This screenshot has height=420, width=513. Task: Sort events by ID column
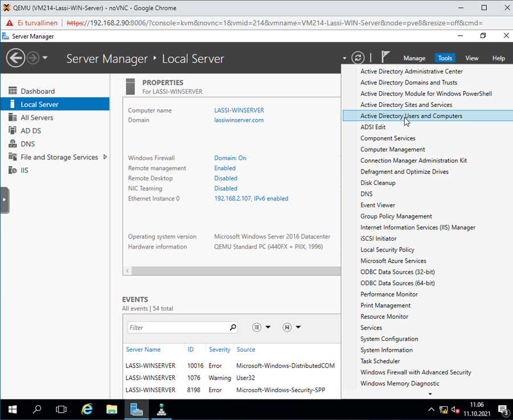(190, 349)
